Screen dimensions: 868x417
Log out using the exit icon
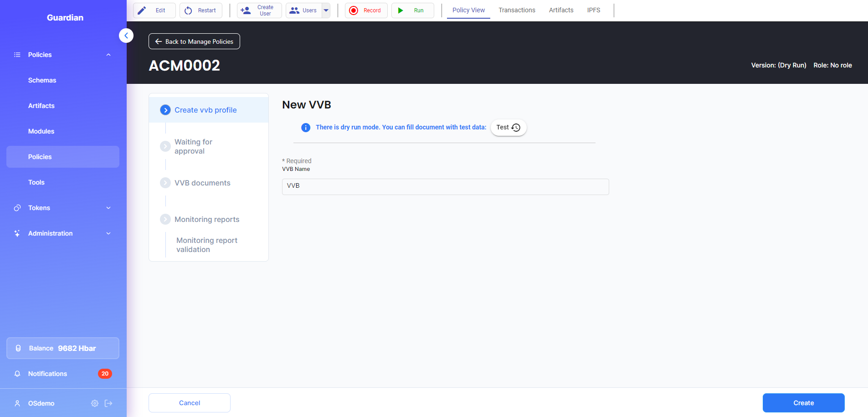coord(108,403)
